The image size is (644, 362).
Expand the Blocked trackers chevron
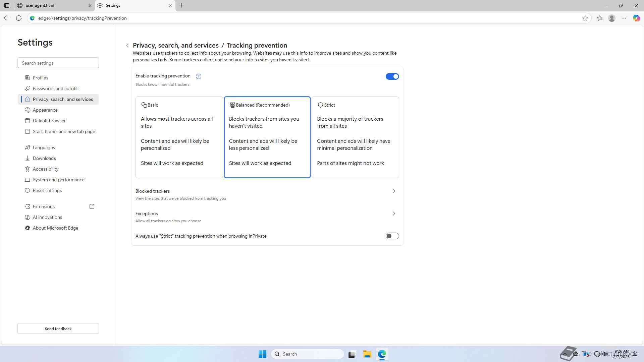click(394, 191)
